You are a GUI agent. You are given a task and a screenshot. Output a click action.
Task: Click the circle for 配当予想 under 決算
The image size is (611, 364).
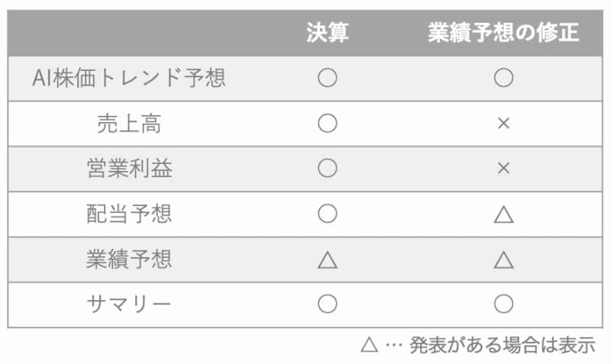[327, 214]
